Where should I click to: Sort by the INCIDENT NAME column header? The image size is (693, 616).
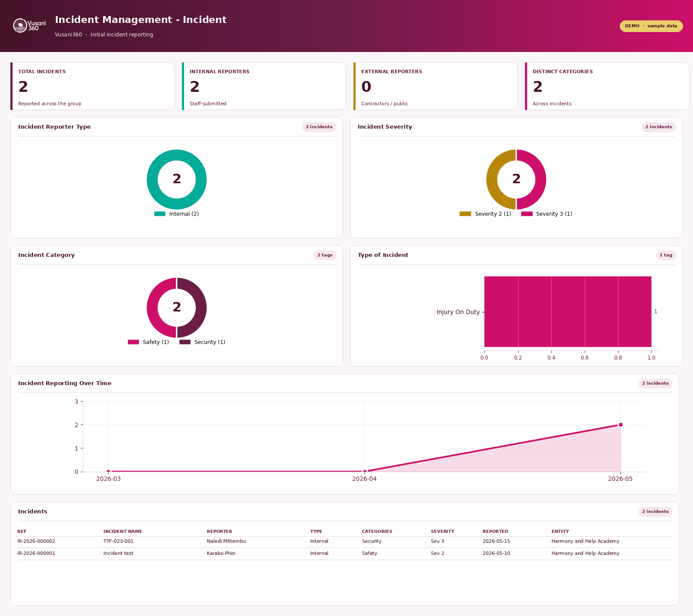click(x=123, y=531)
